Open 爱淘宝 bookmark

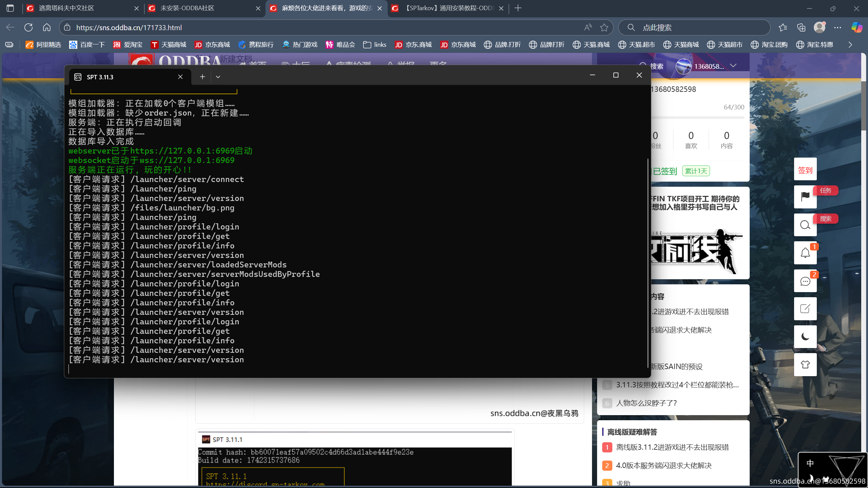[128, 45]
